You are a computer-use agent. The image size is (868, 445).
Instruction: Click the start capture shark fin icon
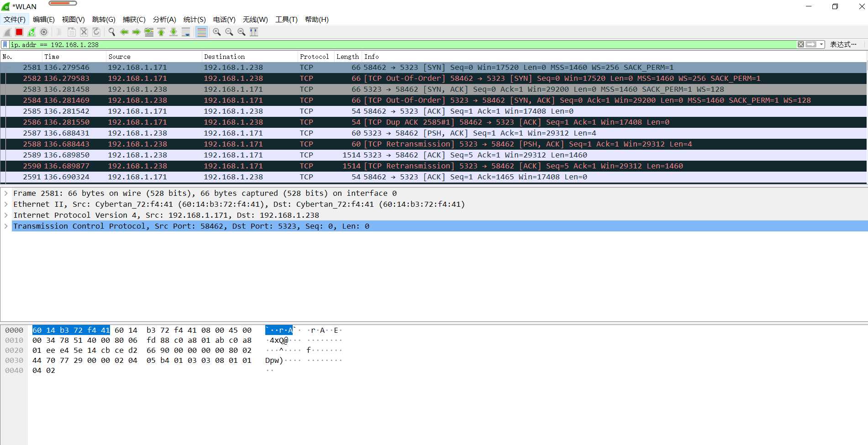coord(7,32)
